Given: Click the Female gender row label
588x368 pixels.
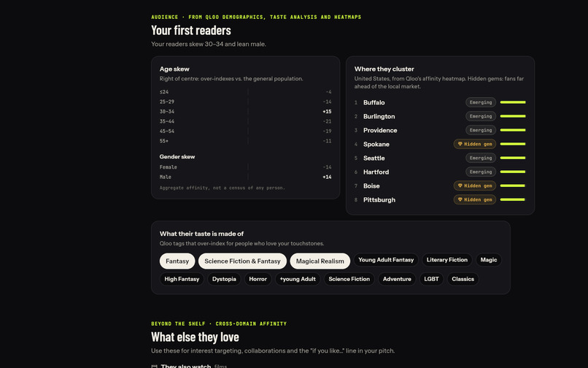Looking at the screenshot, I should pyautogui.click(x=168, y=167).
